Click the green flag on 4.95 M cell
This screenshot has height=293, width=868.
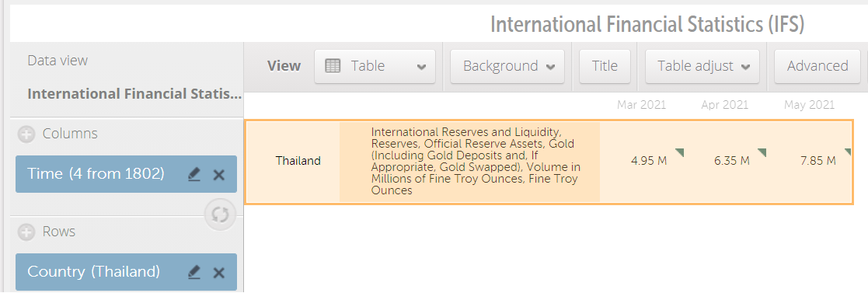[680, 152]
